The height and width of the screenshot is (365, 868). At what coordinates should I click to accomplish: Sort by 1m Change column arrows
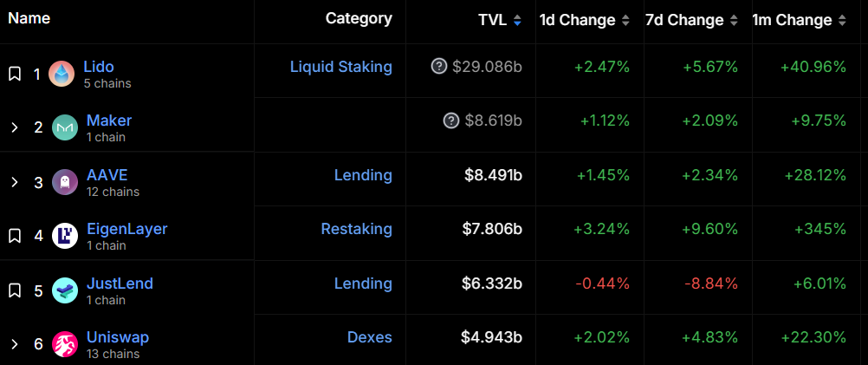[x=842, y=21]
